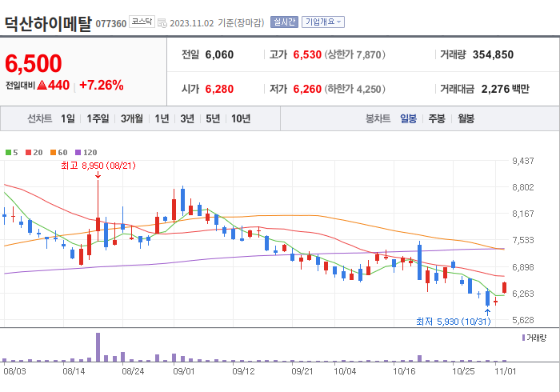Select the 5년 line chart tab
The height and width of the screenshot is (392, 560).
click(x=213, y=118)
